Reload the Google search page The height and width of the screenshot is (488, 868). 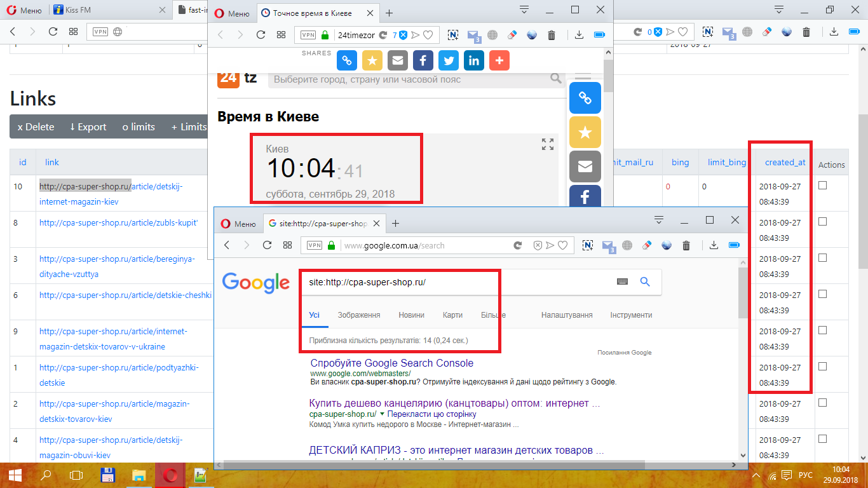point(267,245)
